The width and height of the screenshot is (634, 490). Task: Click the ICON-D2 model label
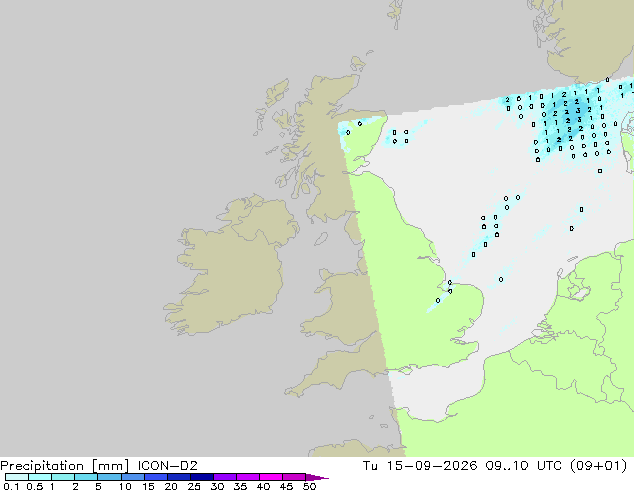coord(167,466)
